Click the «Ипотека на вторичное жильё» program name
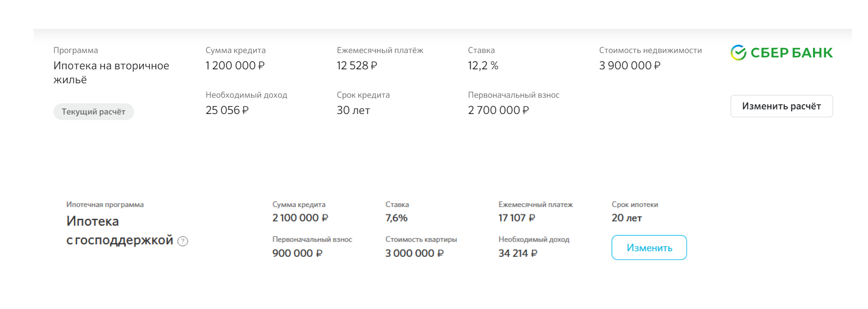 click(x=111, y=73)
